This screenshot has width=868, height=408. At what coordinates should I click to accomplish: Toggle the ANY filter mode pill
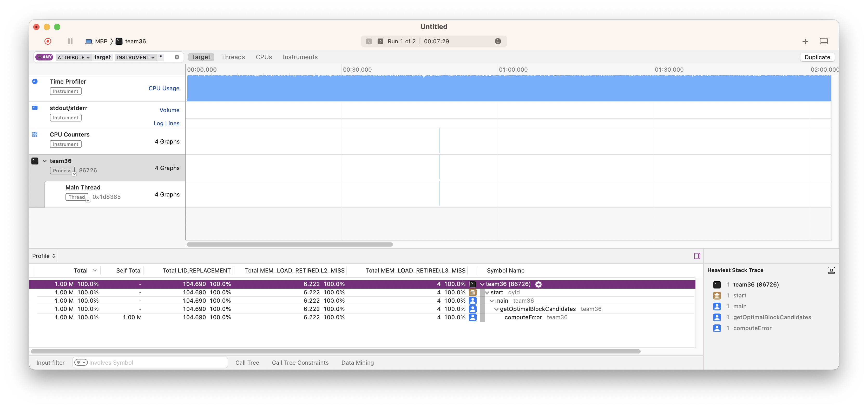coord(44,57)
